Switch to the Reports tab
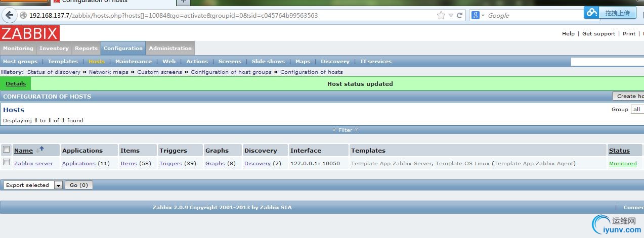Image resolution: width=644 pixels, height=238 pixels. point(86,49)
